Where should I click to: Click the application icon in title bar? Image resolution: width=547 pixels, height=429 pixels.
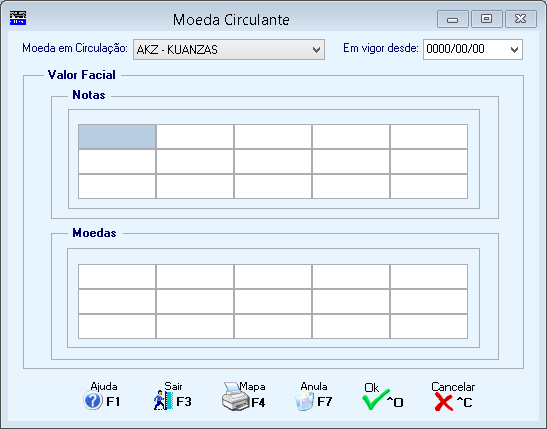(18, 18)
